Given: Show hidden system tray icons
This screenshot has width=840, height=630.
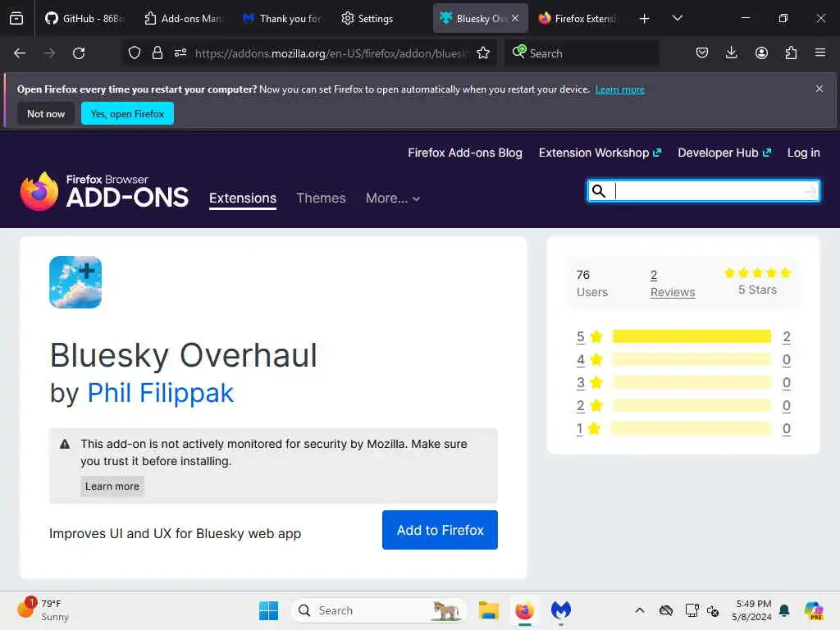Looking at the screenshot, I should point(640,610).
